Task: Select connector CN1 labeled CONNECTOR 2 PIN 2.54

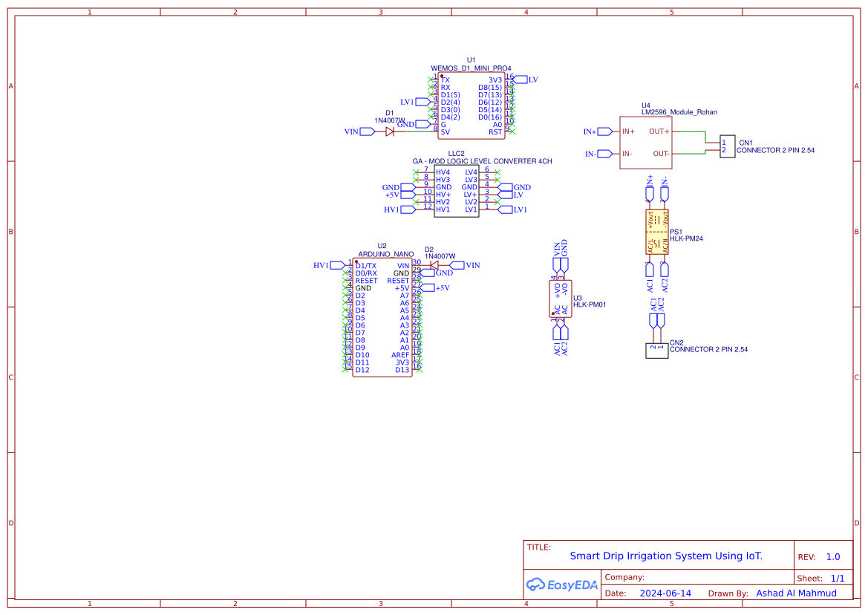Action: (728, 146)
